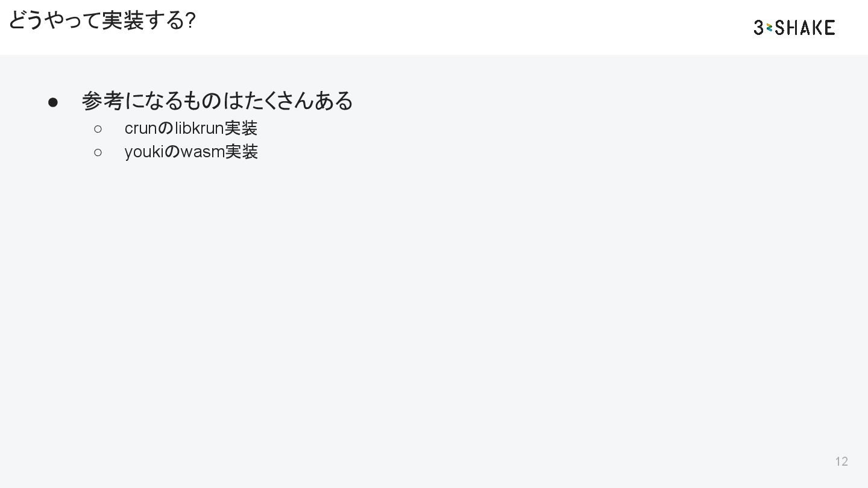Click the hollow bullet before crun line

click(98, 128)
